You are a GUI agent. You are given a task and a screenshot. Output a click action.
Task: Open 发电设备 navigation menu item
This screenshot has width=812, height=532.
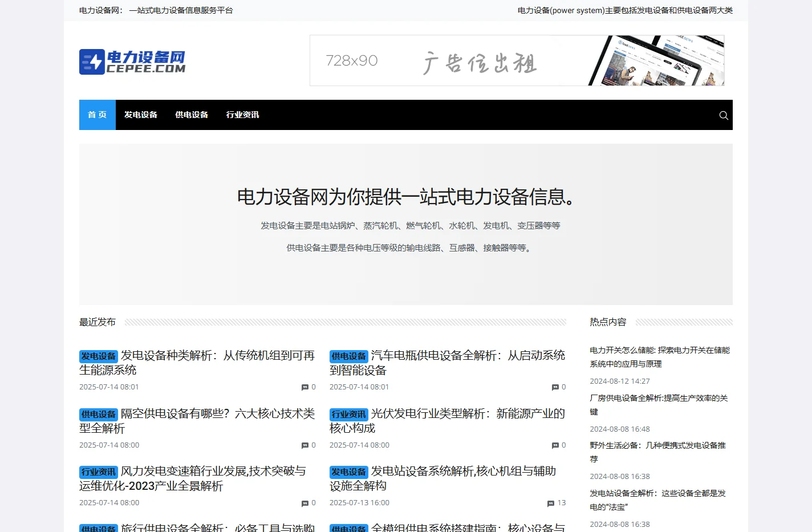click(x=141, y=115)
